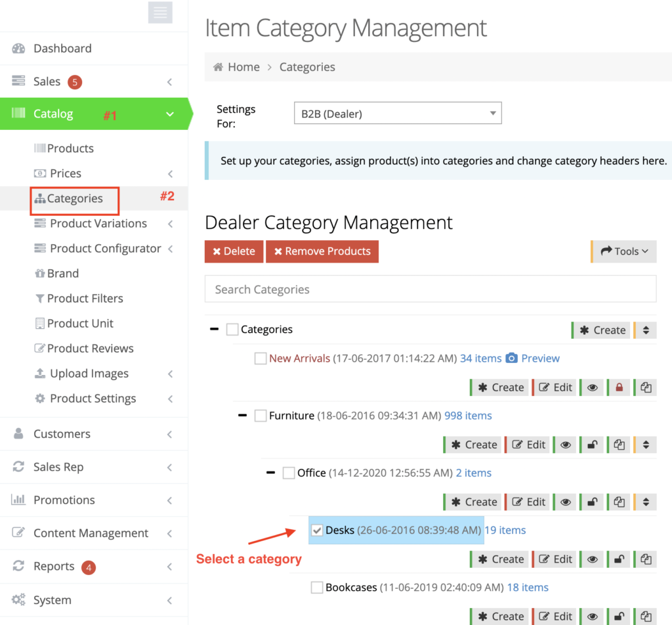The image size is (672, 625).
Task: Click the hamburger menu icon in sidebar
Action: [x=160, y=12]
